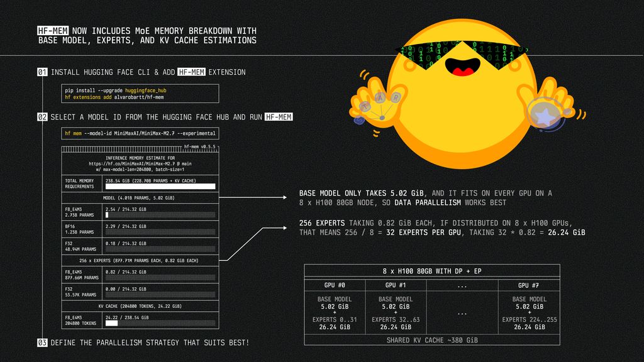Click "DEFINE THE PARALLELISM STRATEGY THAT SUITS BEST!"
644x362 pixels.
150,343
